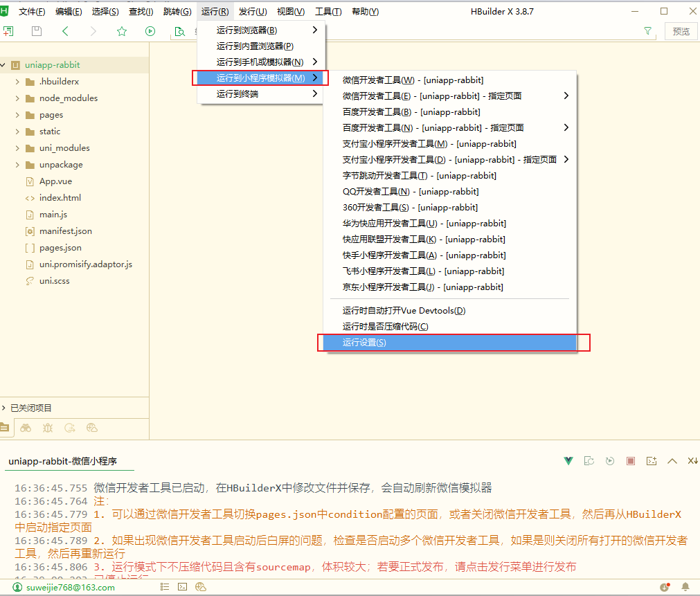
Task: Expand the static folder
Action: coord(17,132)
